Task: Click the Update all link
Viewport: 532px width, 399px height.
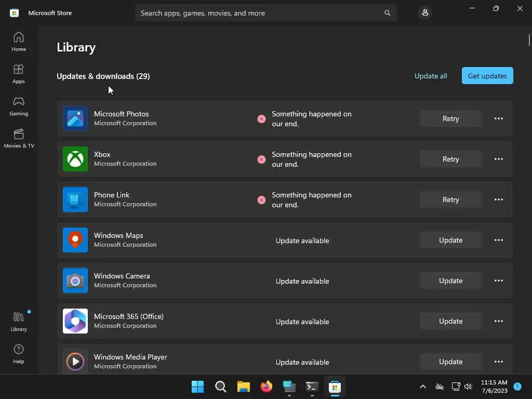Action: pos(431,76)
